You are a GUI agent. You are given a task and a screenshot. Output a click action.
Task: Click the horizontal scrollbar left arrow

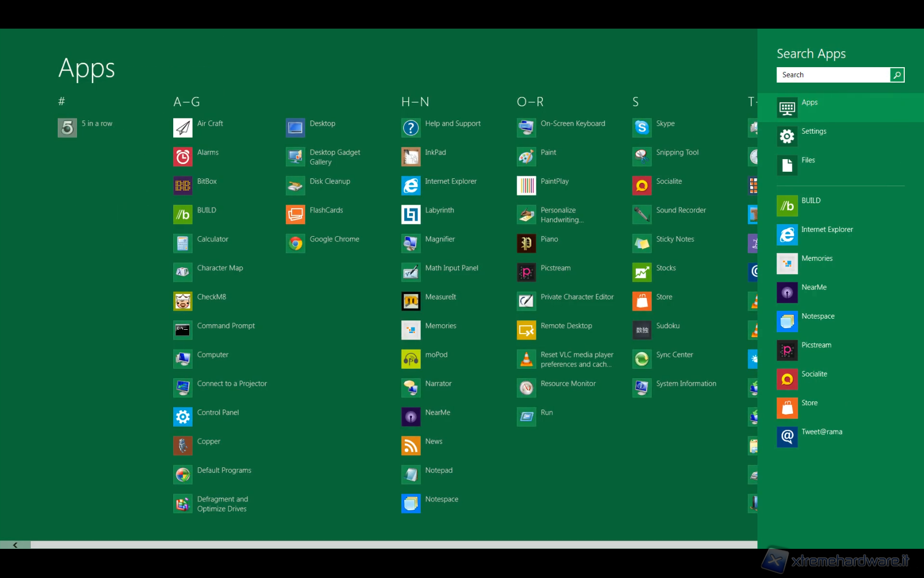[x=15, y=545]
